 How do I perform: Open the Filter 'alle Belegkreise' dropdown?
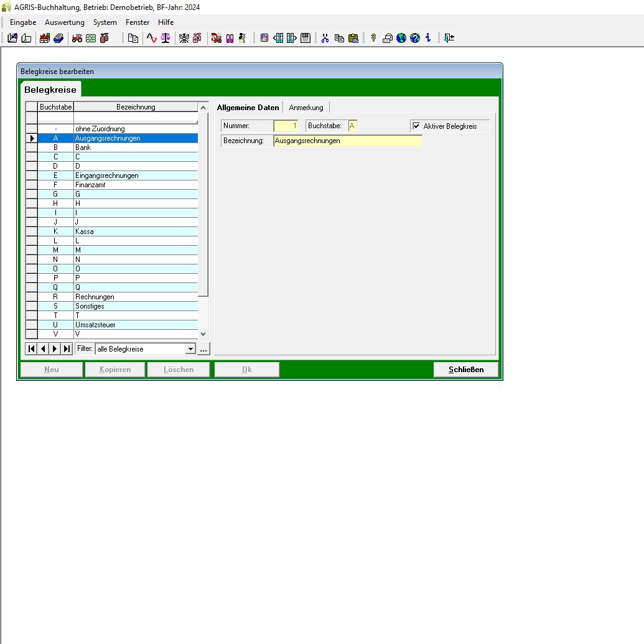tap(190, 349)
